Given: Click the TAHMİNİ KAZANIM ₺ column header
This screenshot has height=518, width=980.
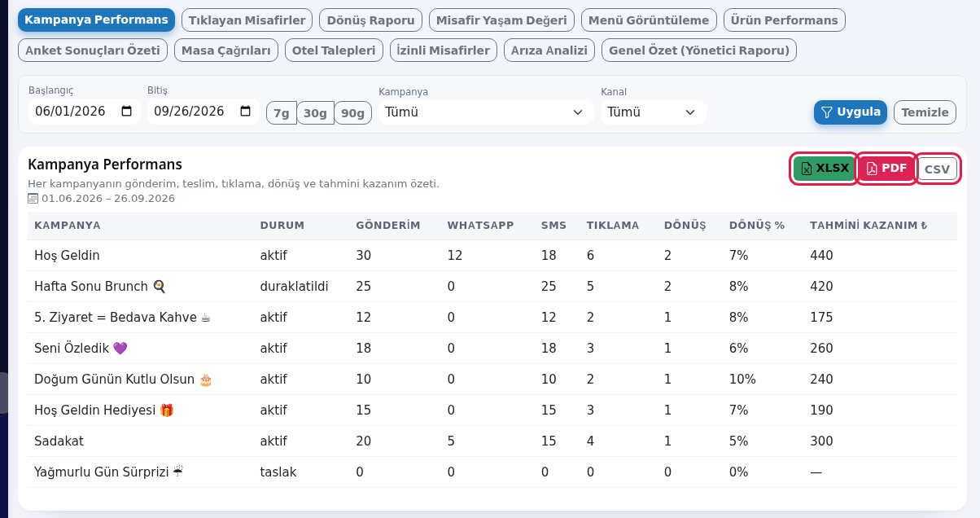Looking at the screenshot, I should tap(869, 226).
